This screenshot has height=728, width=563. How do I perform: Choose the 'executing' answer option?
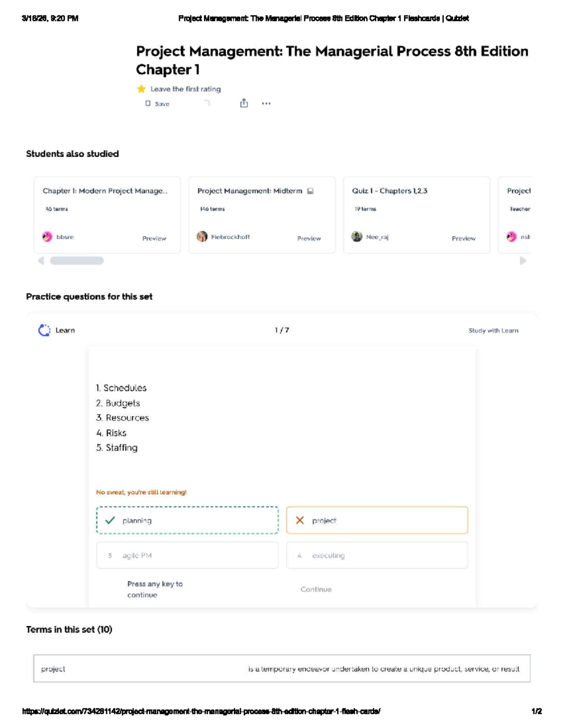point(377,555)
